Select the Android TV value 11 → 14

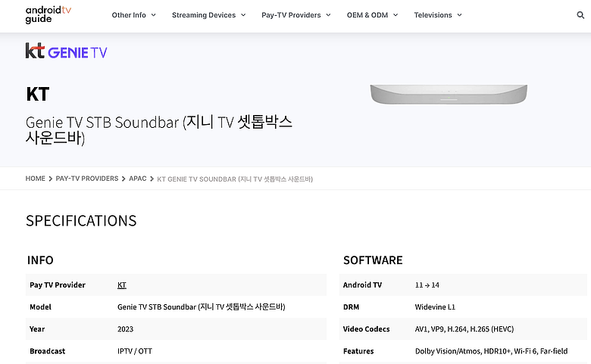click(427, 285)
